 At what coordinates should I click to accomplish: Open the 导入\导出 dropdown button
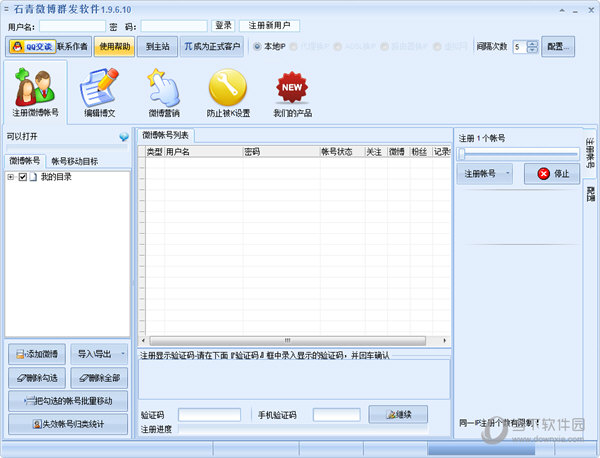[x=99, y=354]
